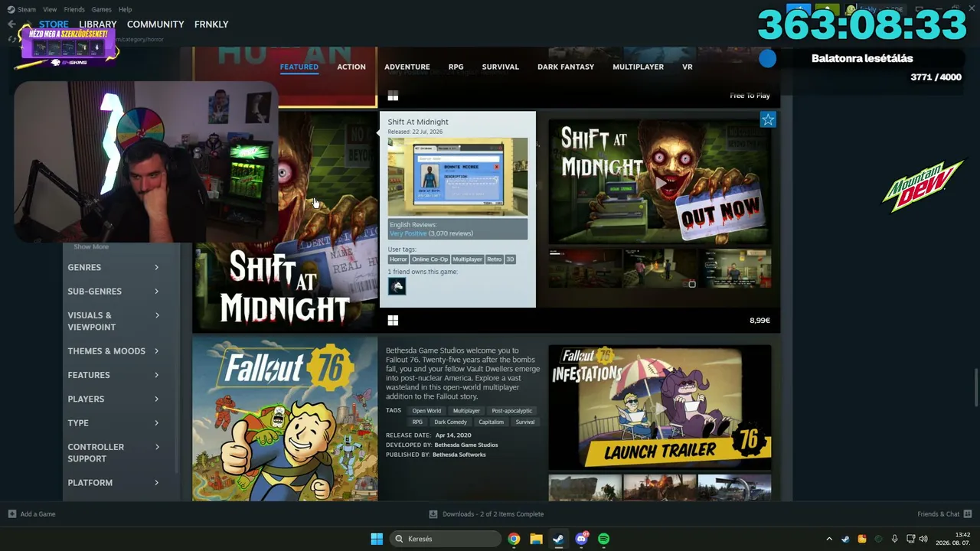The height and width of the screenshot is (551, 980).
Task: Click the Steam icon in system tray
Action: 845,539
